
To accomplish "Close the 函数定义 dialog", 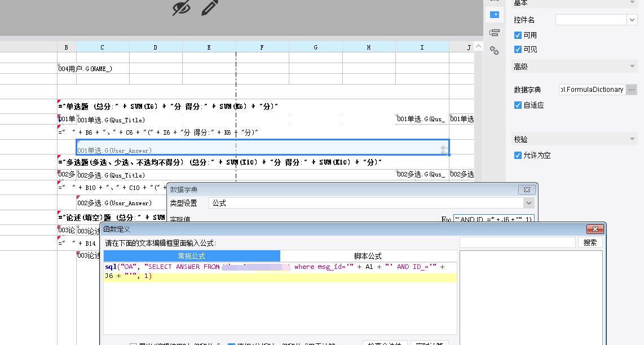I will click(595, 229).
